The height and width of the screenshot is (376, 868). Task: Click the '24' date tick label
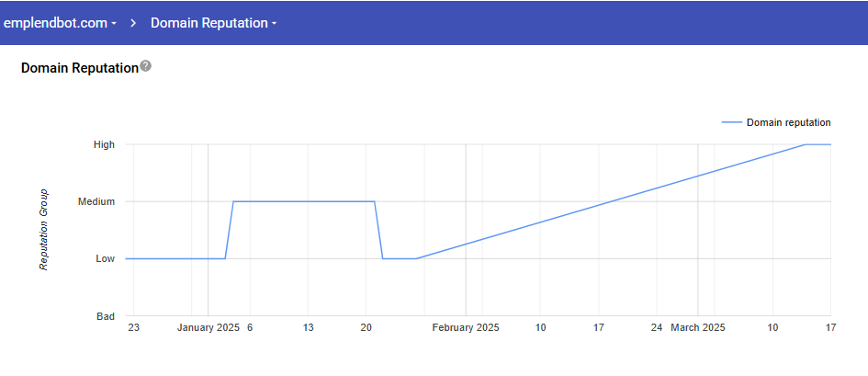pos(656,328)
